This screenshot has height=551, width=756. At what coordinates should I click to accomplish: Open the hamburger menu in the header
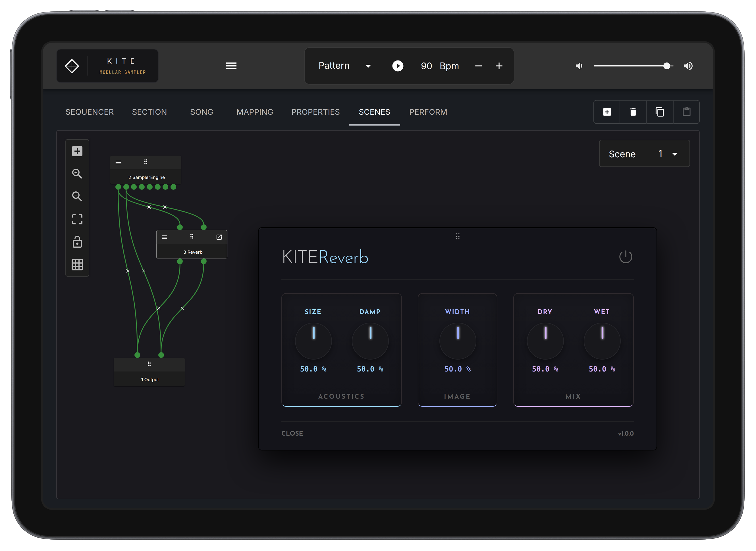click(x=231, y=66)
